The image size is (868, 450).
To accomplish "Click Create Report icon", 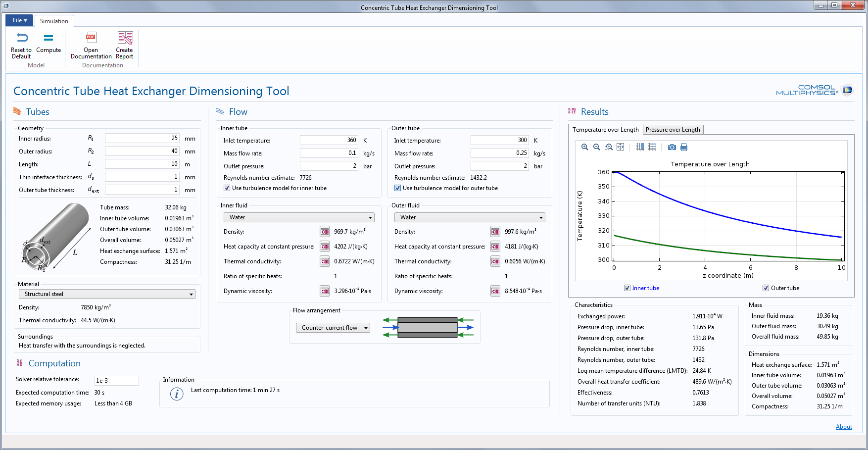I will [125, 38].
